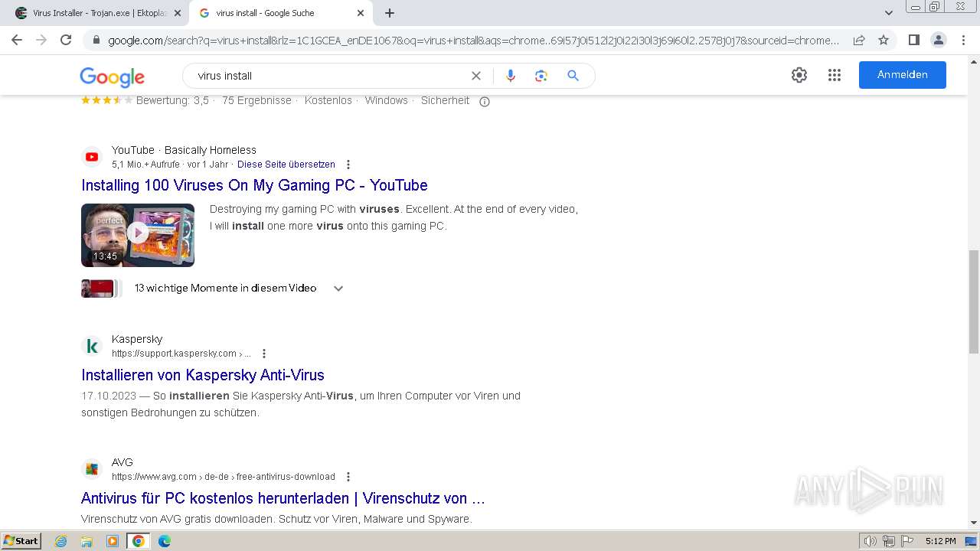Click the 5:12 PM taskbar clock
The width and height of the screenshot is (980, 551).
[x=940, y=541]
